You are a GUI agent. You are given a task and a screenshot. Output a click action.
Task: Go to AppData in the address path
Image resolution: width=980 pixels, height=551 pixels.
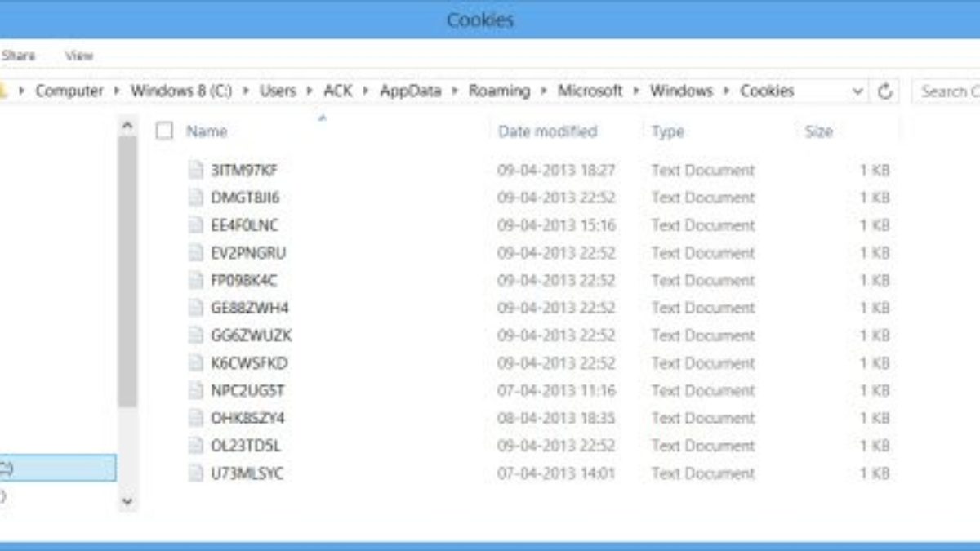pos(410,91)
